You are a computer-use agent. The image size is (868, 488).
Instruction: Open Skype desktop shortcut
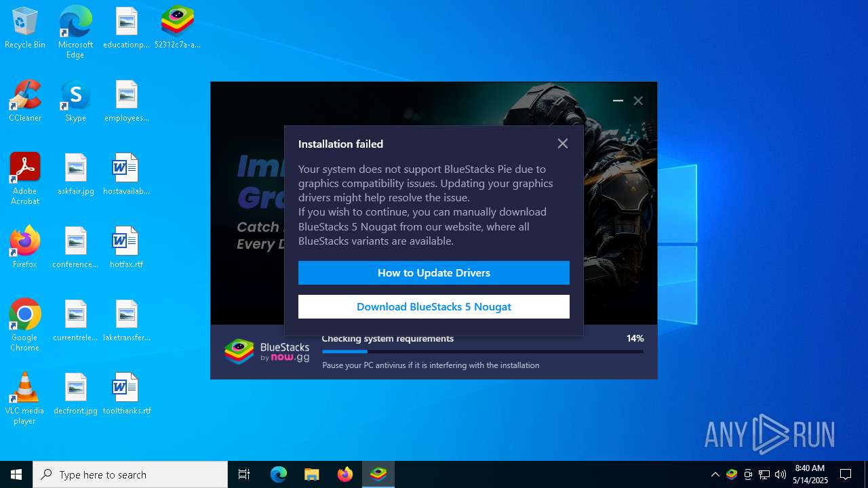tap(75, 101)
